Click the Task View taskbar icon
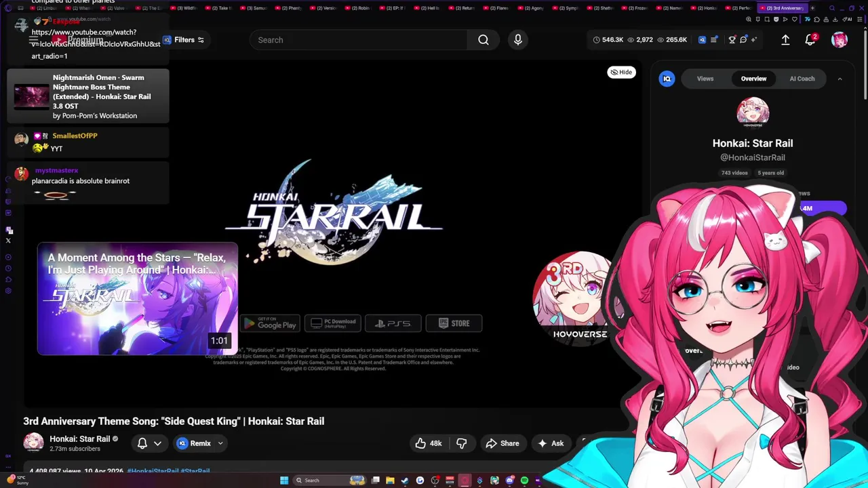This screenshot has width=868, height=488. pos(375,481)
